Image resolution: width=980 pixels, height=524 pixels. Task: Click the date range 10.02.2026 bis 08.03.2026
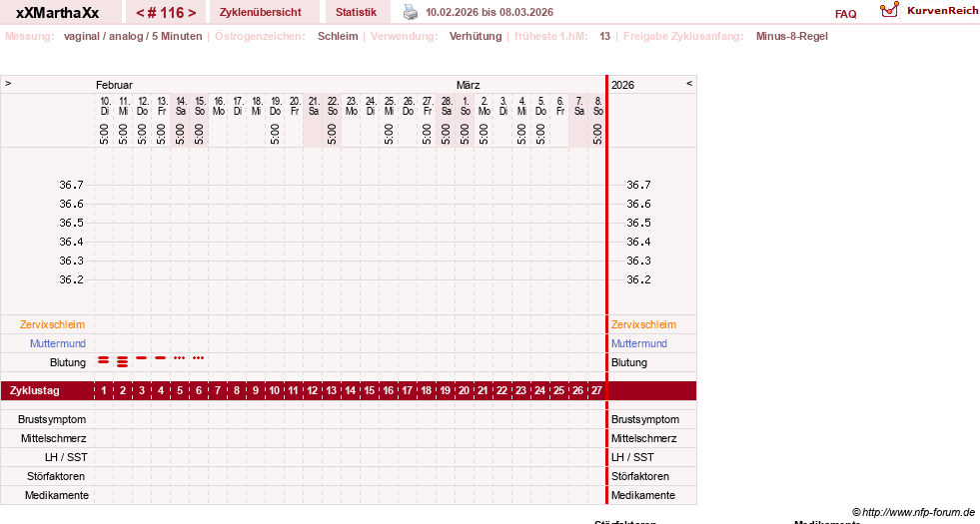point(490,12)
